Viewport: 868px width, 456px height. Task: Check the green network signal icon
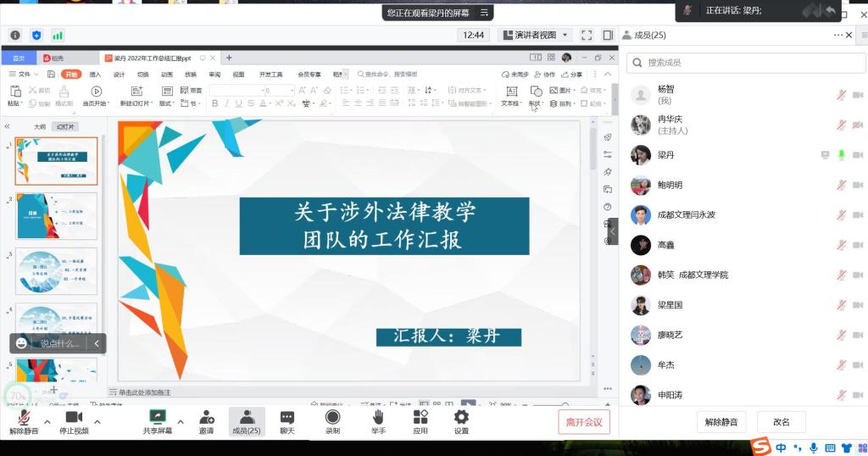[58, 35]
